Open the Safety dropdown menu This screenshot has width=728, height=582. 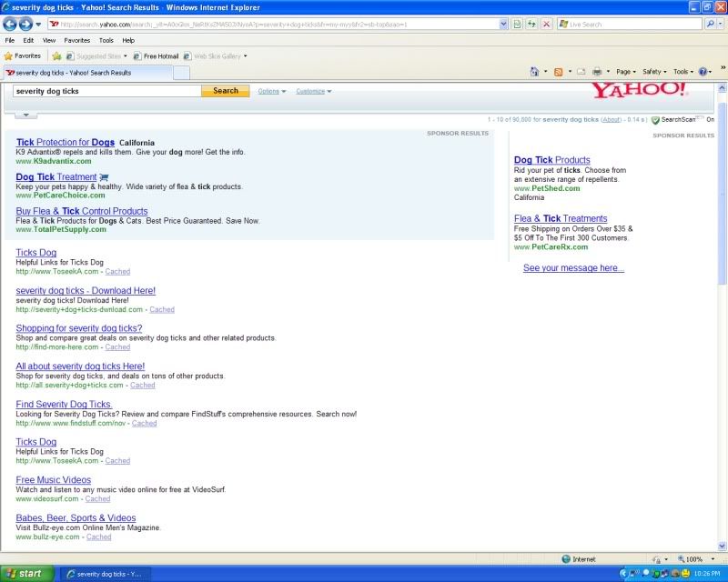pyautogui.click(x=655, y=71)
